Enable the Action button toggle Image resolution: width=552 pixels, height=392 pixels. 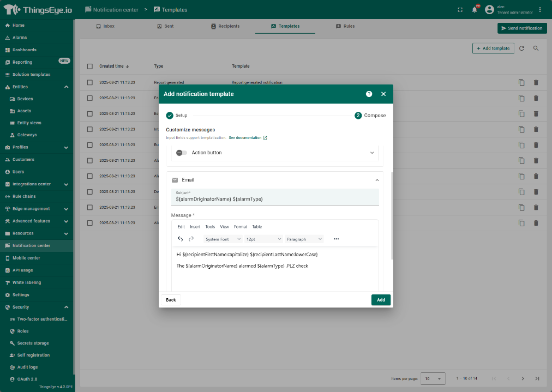[181, 153]
